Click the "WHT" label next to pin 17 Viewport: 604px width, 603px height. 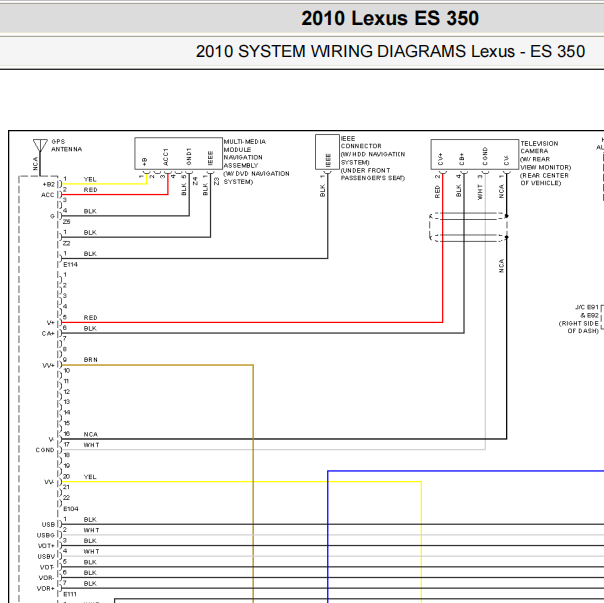tap(91, 445)
